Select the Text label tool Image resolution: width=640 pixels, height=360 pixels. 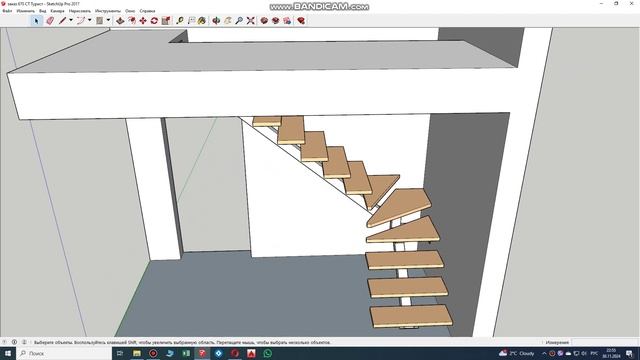point(191,20)
